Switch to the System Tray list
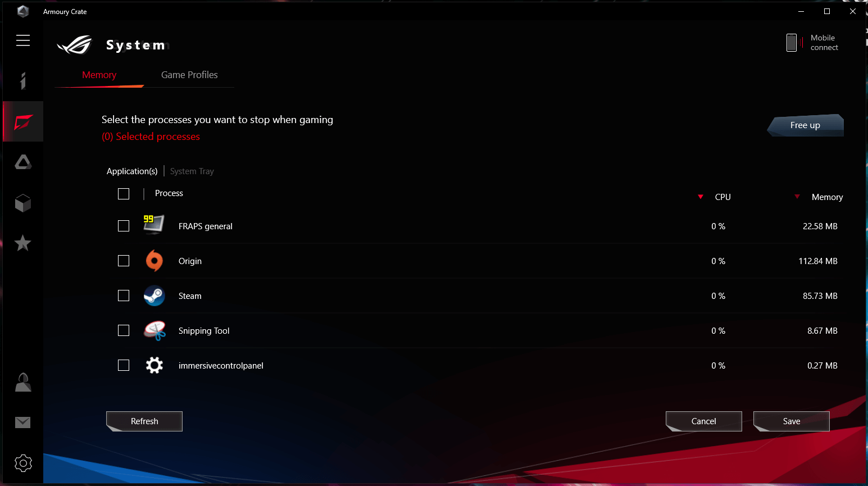Viewport: 868px width, 486px height. click(x=192, y=171)
